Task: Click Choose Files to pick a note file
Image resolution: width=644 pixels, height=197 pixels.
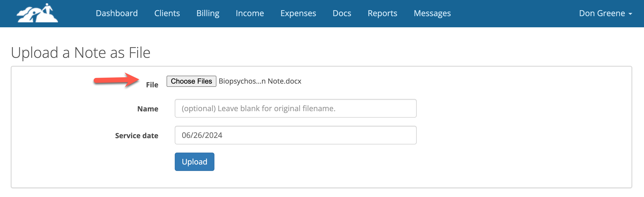Action: click(191, 81)
